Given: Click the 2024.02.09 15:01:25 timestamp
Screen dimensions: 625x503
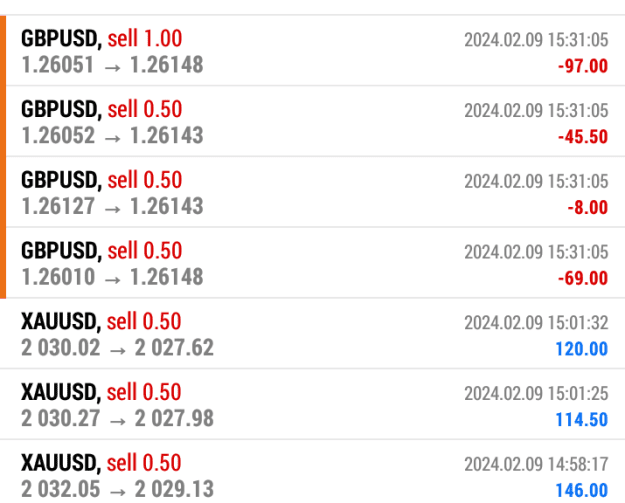Looking at the screenshot, I should point(536,394).
